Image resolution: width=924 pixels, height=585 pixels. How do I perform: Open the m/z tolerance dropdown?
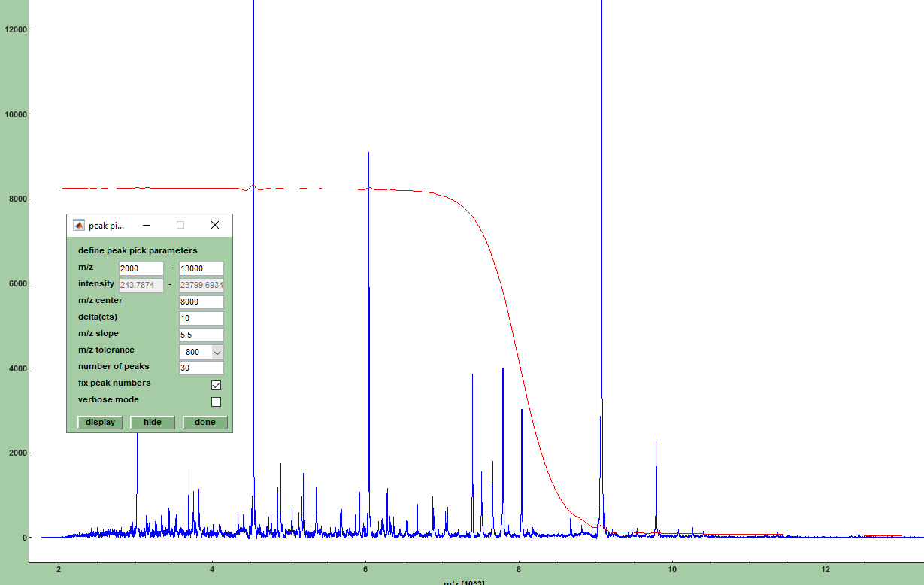(217, 352)
